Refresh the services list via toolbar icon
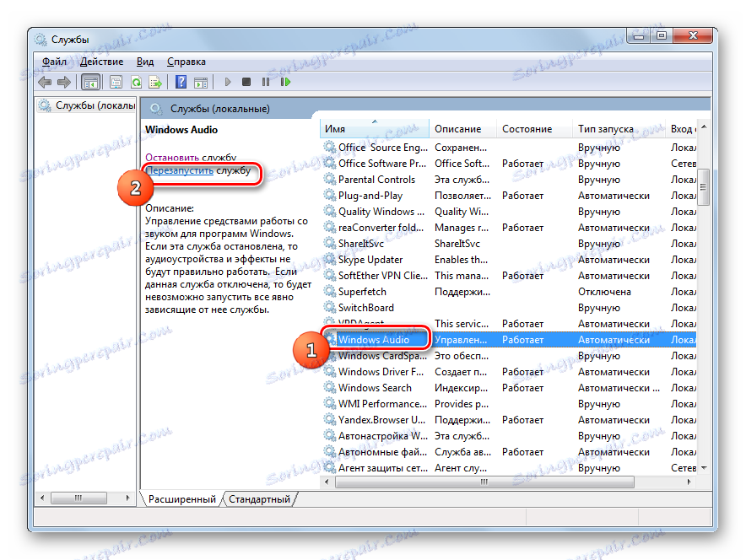746x560 pixels. pos(136,83)
